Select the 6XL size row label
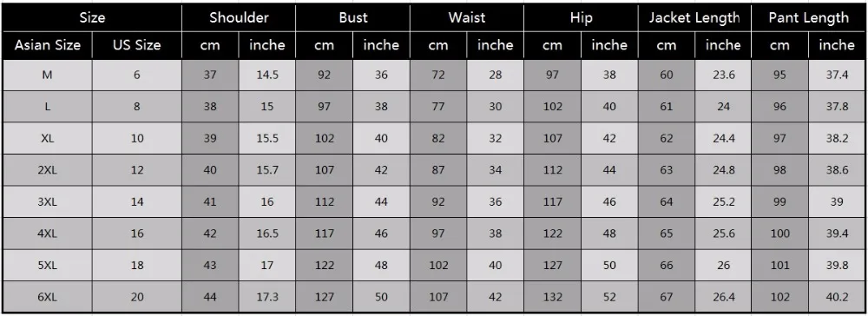Viewport: 868px width, 316px height. click(47, 297)
